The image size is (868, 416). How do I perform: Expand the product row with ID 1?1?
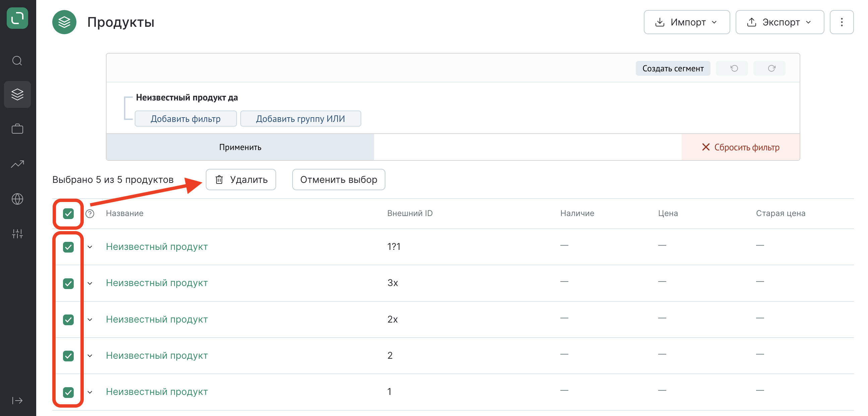click(90, 247)
